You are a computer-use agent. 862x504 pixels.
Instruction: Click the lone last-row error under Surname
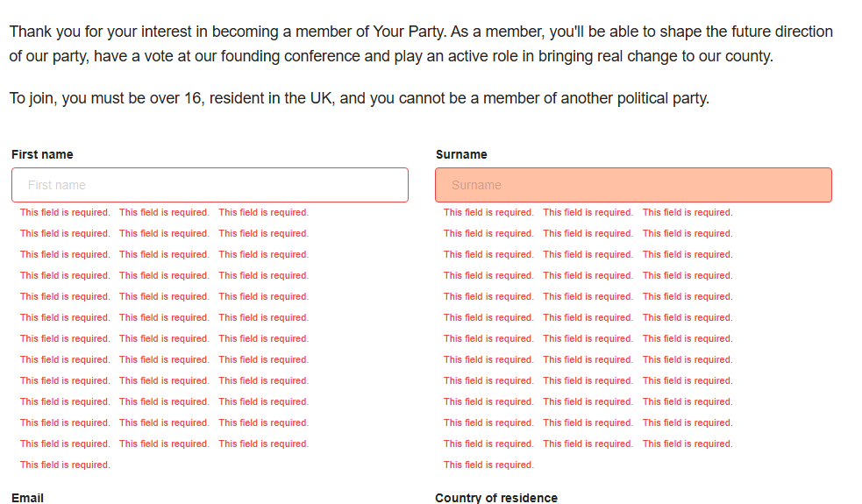point(488,465)
